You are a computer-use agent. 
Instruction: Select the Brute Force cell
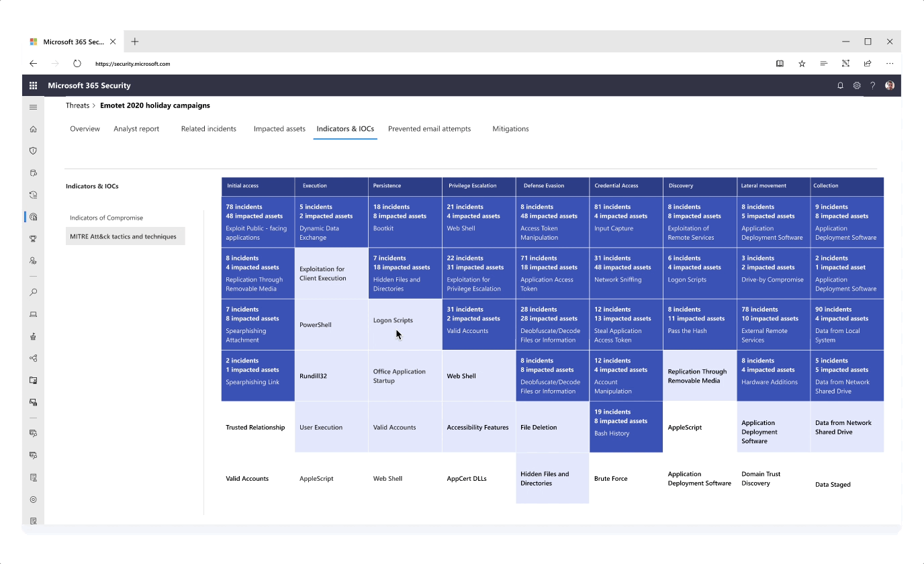(x=626, y=479)
